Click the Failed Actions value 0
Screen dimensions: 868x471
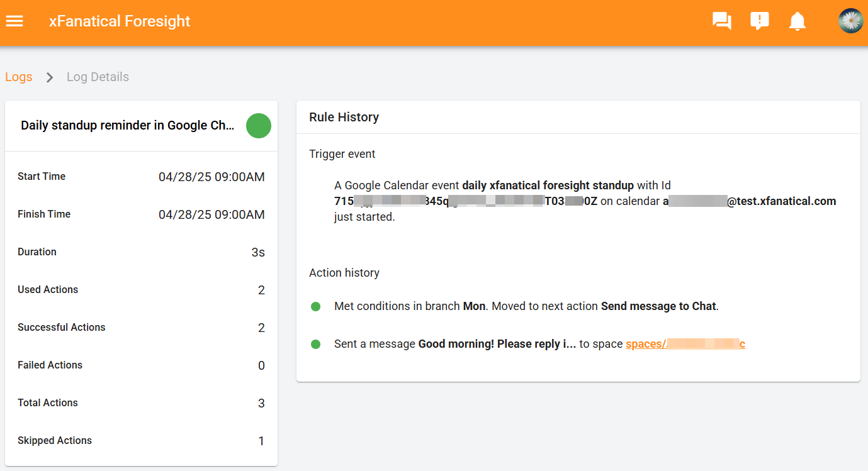click(261, 365)
